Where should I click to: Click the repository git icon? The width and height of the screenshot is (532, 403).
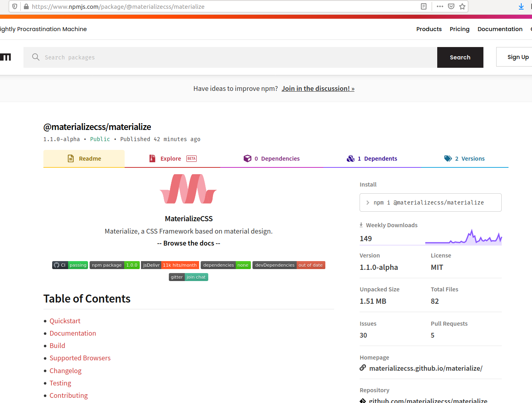tap(363, 400)
